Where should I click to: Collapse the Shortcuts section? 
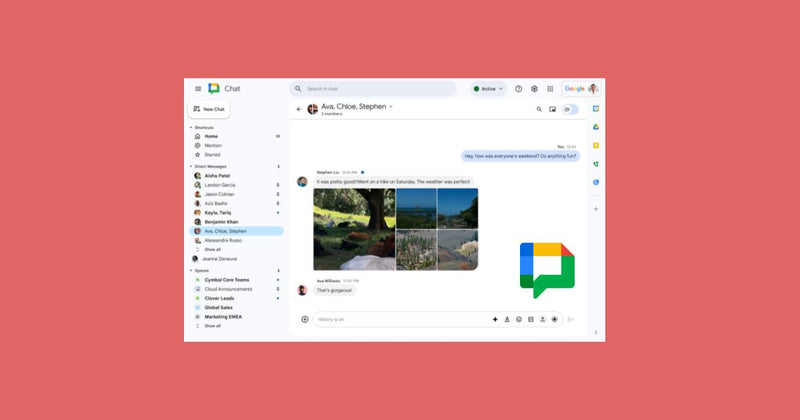pos(191,128)
